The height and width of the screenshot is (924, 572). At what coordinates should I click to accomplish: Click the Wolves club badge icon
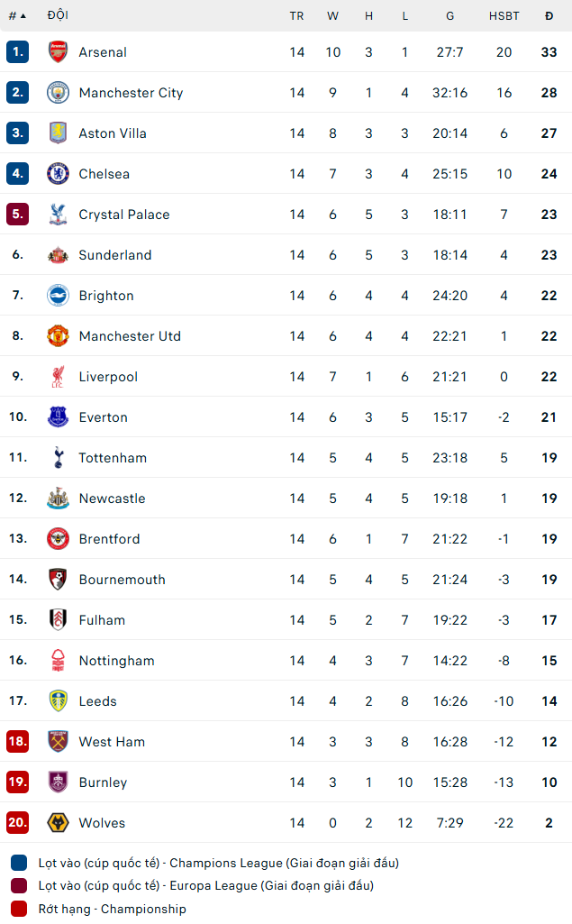click(58, 823)
